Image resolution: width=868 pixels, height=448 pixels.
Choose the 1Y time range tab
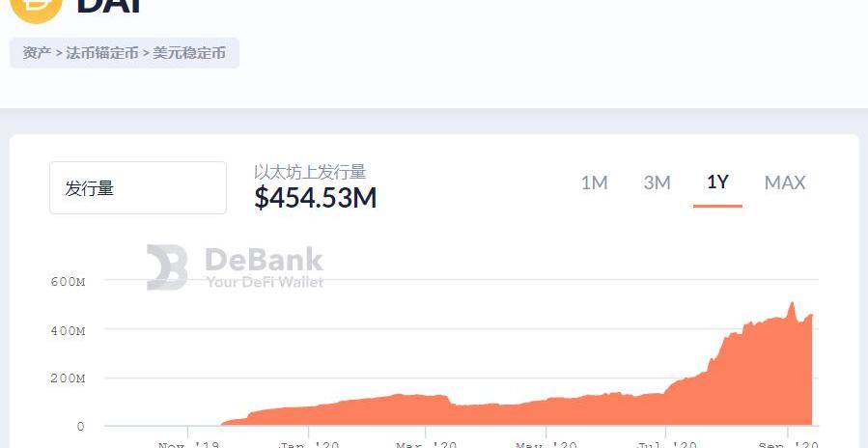[717, 182]
